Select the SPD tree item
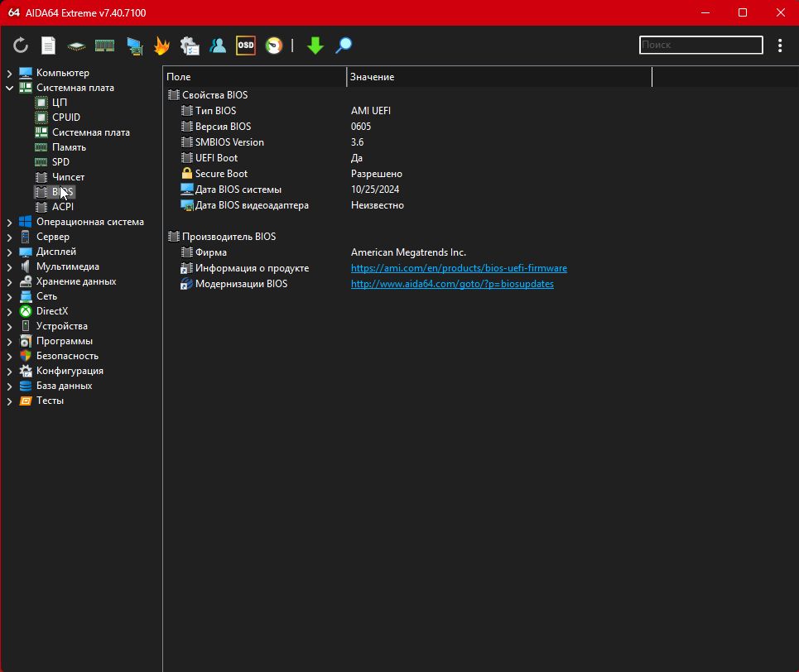Image resolution: width=799 pixels, height=672 pixels. click(60, 162)
